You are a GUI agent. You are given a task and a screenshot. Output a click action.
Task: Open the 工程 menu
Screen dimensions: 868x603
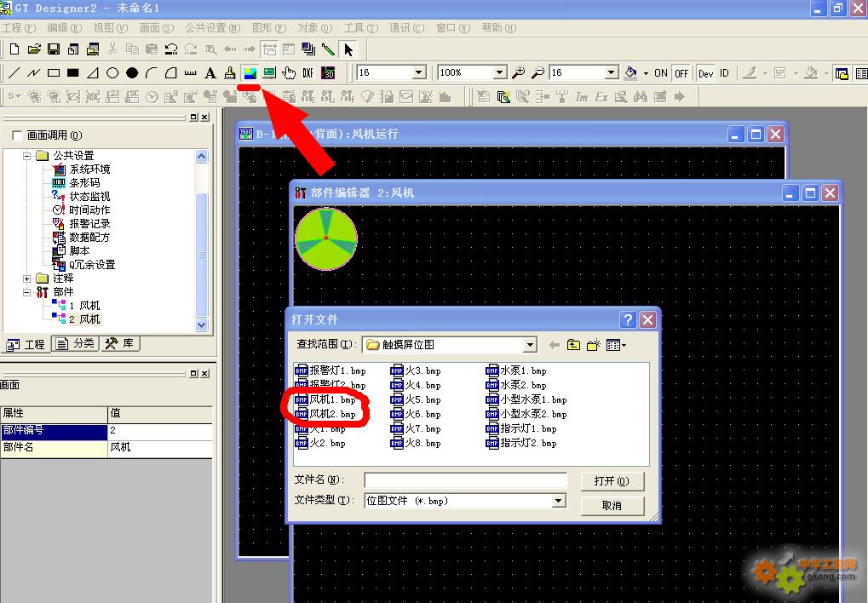tap(19, 28)
